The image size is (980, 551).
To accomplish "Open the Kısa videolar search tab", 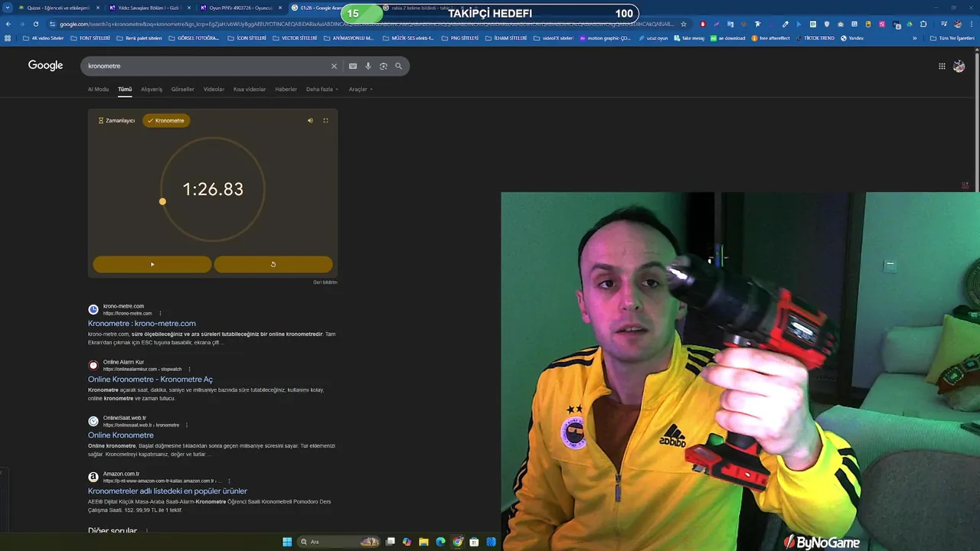I will point(250,89).
